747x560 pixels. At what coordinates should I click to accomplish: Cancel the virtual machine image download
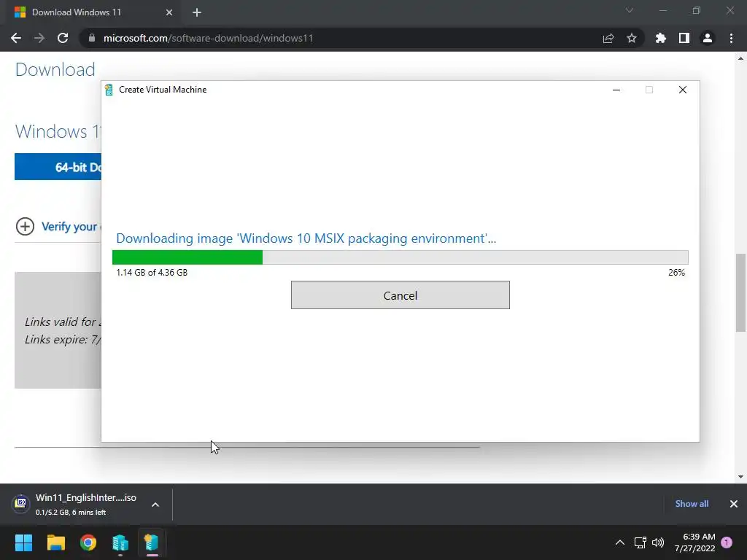tap(400, 295)
